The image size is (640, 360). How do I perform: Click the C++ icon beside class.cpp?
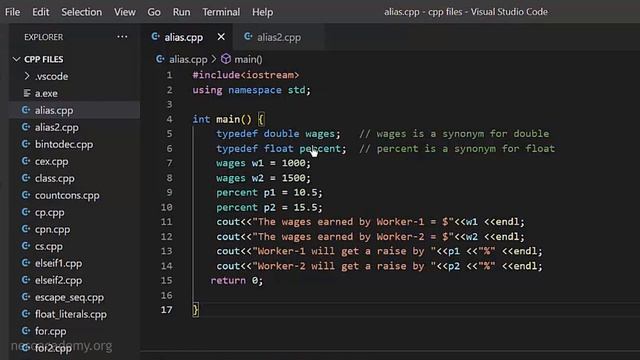point(26,178)
